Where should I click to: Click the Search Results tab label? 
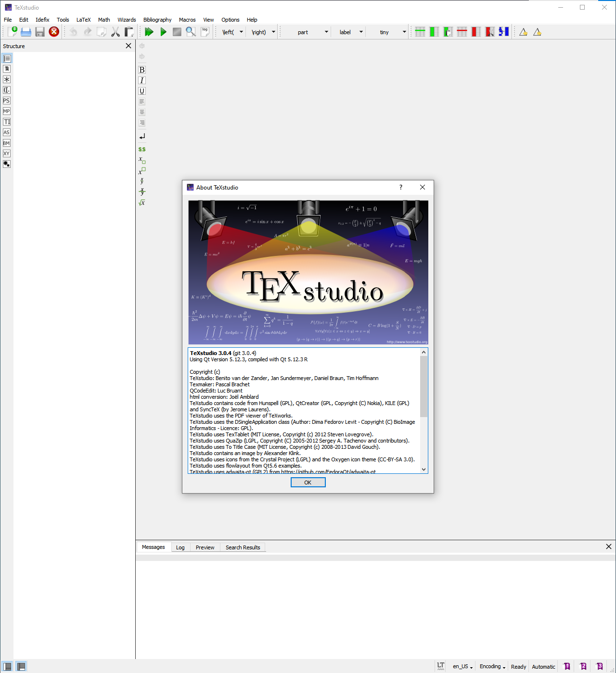tap(243, 547)
